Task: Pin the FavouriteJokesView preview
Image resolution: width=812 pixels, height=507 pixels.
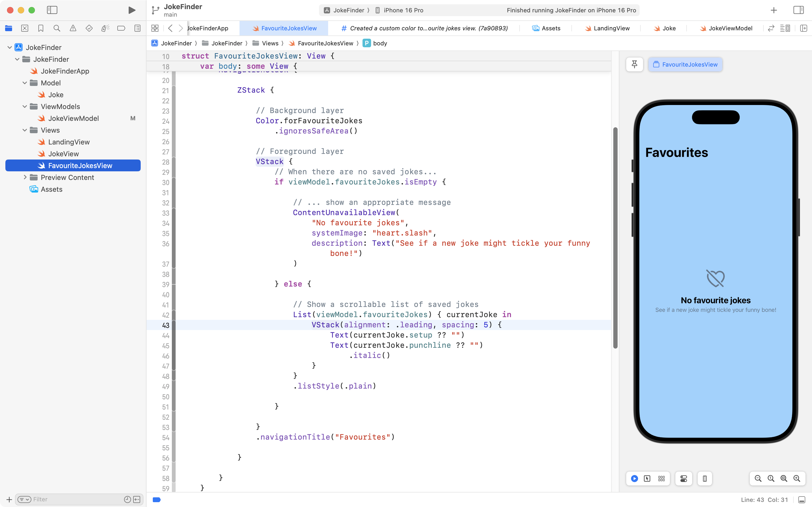Action: [634, 64]
